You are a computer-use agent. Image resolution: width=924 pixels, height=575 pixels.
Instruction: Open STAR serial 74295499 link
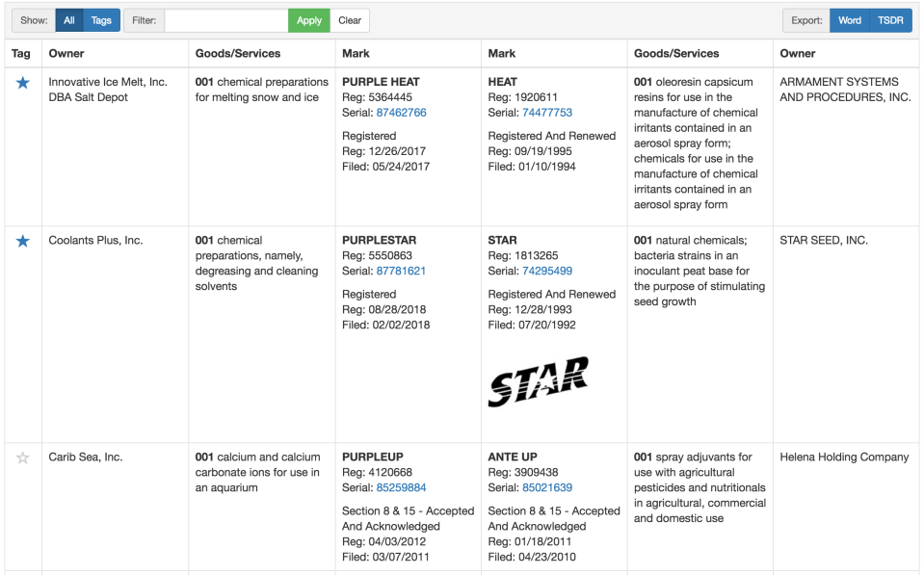[x=547, y=271]
